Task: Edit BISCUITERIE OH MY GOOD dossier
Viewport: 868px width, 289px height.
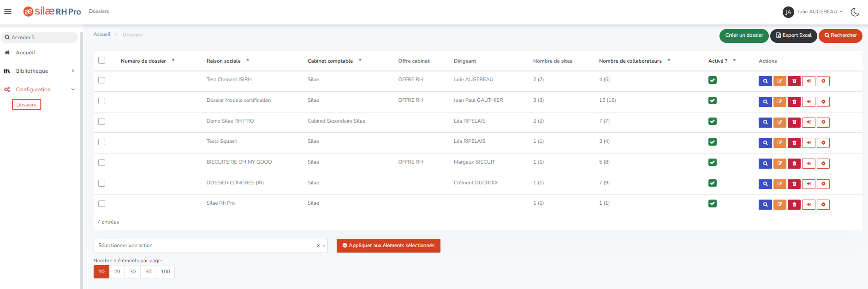Action: click(x=779, y=164)
